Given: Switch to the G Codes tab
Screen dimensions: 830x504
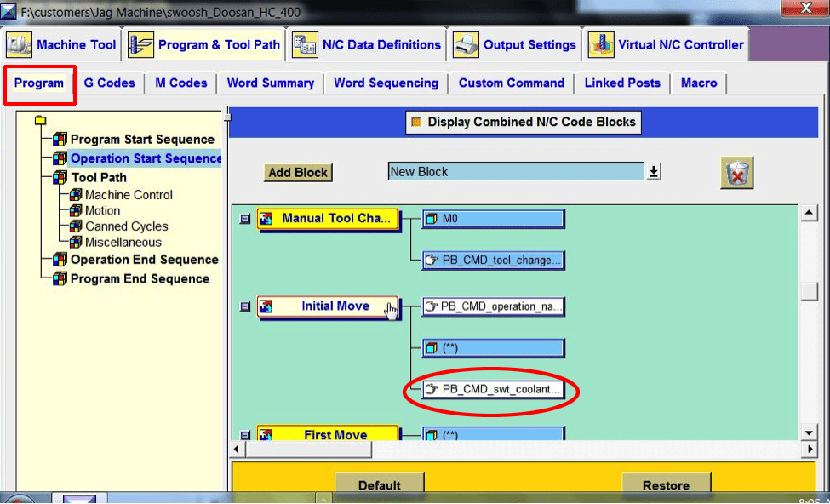Looking at the screenshot, I should click(109, 83).
